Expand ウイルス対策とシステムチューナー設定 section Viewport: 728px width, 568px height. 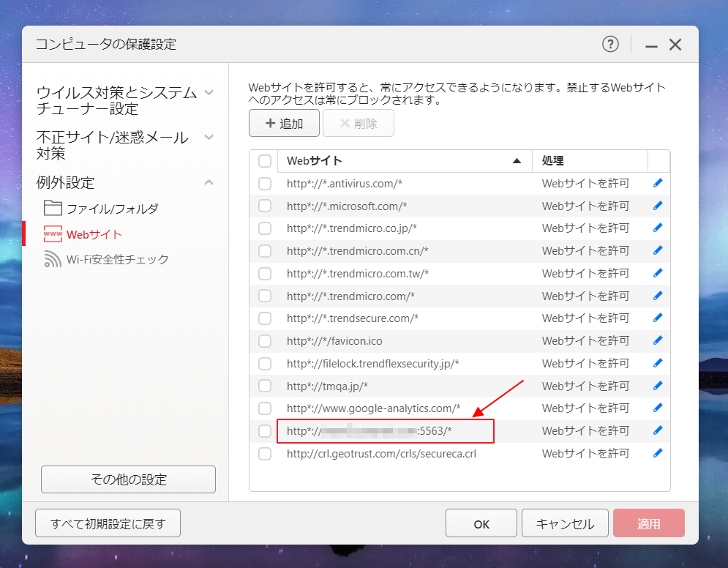coord(209,93)
